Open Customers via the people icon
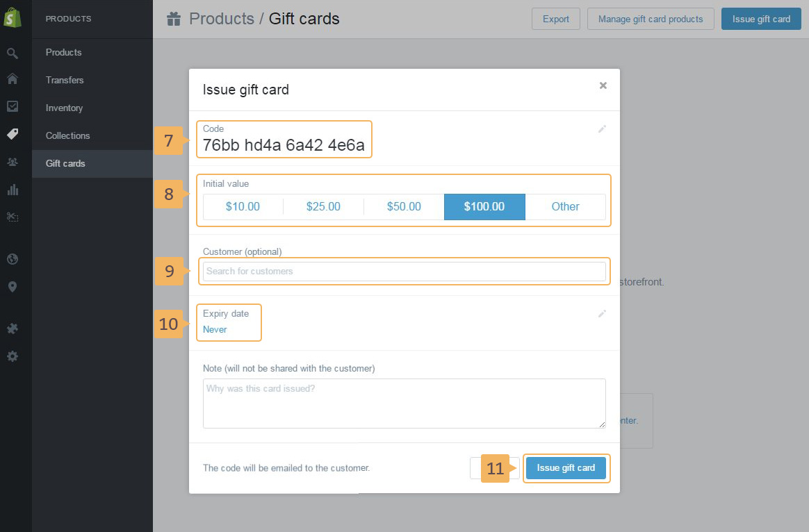This screenshot has width=809, height=532. [13, 161]
